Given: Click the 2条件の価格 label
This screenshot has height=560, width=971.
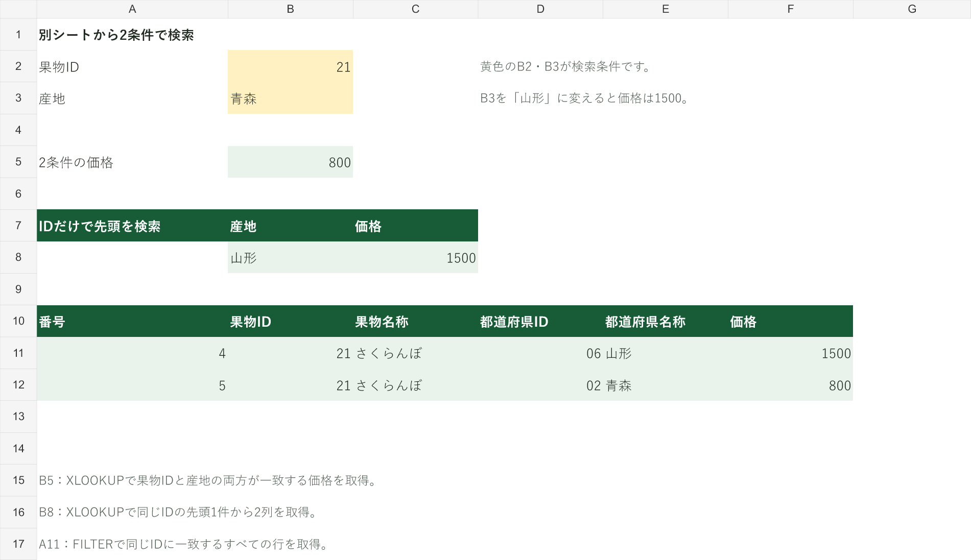Looking at the screenshot, I should [x=76, y=162].
